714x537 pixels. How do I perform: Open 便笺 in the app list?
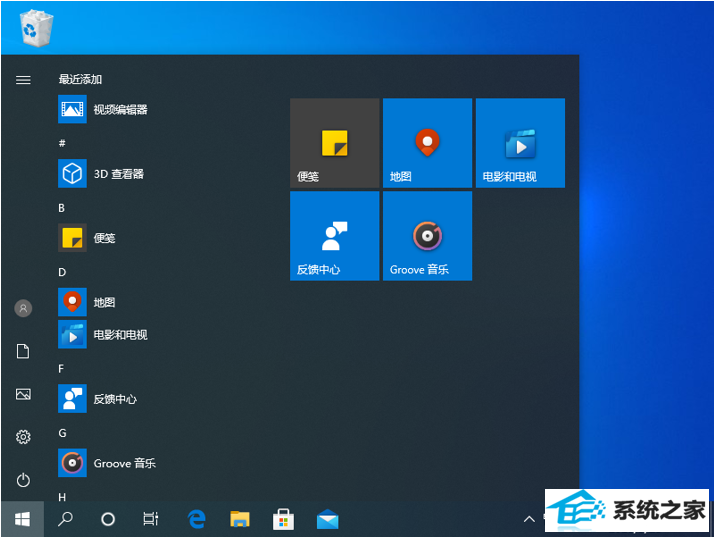coord(87,238)
